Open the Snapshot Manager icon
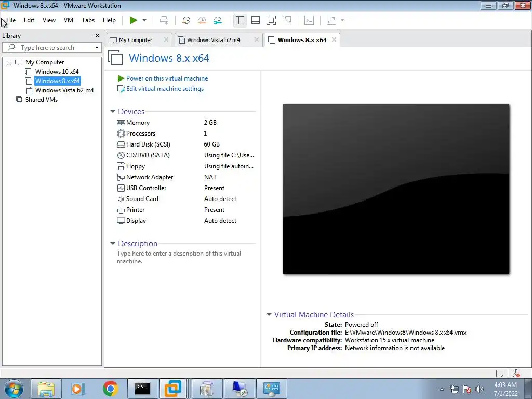Viewport: 532px width, 399px height. (218, 20)
